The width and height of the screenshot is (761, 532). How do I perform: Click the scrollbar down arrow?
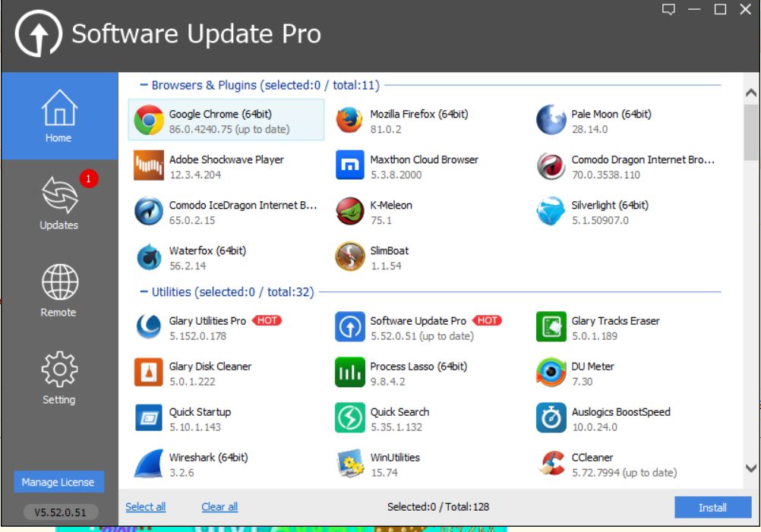tap(751, 468)
